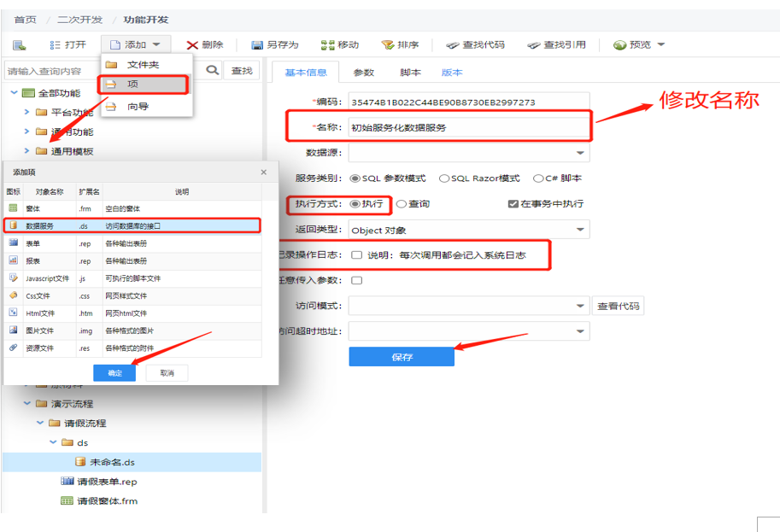
Task: Select SQL 参数模式 radio button
Action: [x=355, y=178]
